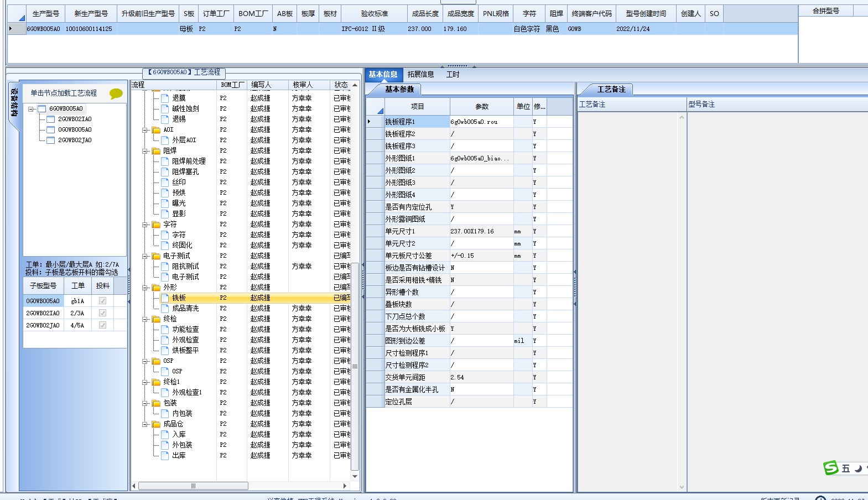The image size is (868, 500).
Task: Select the 基本参数 sub-tab
Action: (399, 89)
